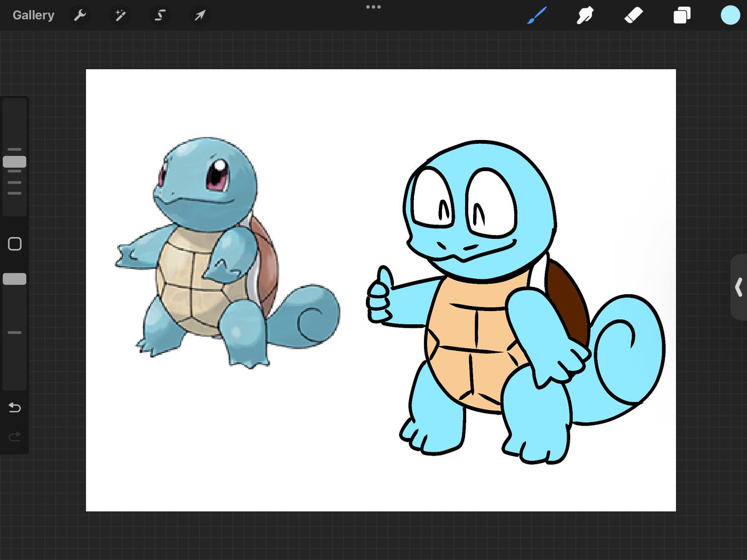Activate the Transform arrow tool
The image size is (747, 560).
(x=199, y=15)
